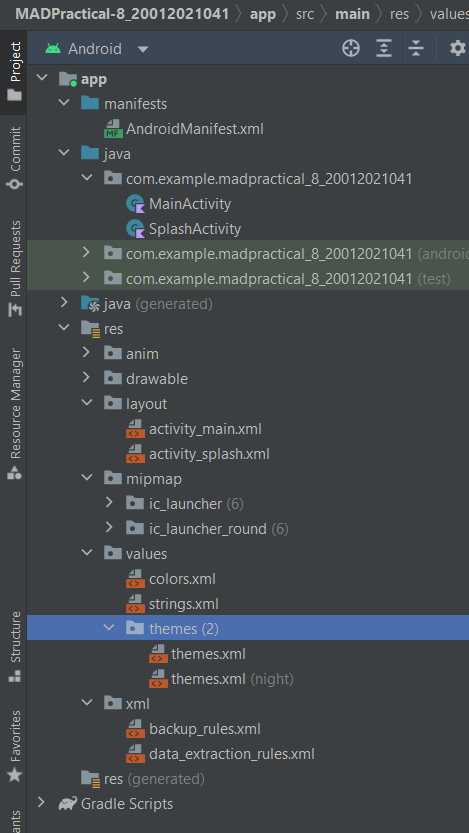469x833 pixels.
Task: Click the strings.xml file icon
Action: pyautogui.click(x=135, y=604)
